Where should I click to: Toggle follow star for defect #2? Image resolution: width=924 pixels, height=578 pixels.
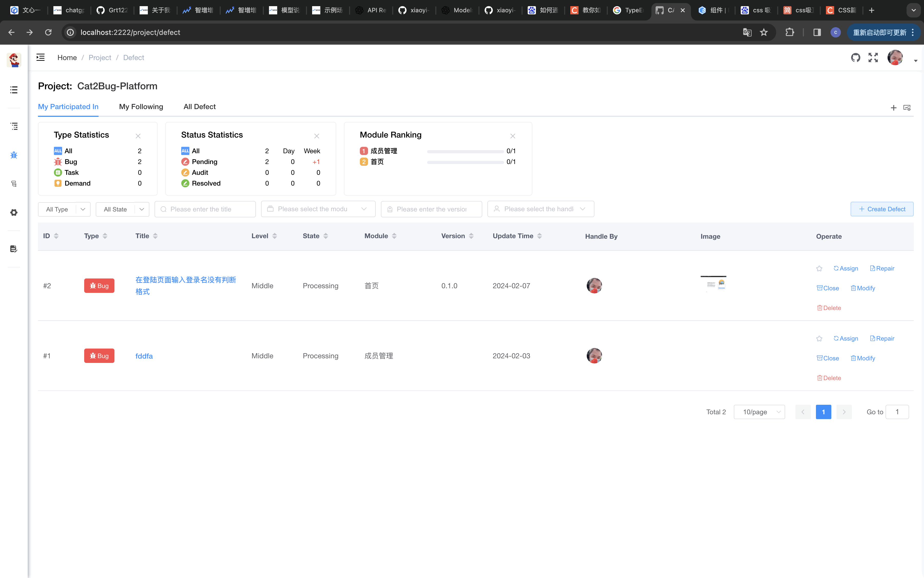point(819,268)
